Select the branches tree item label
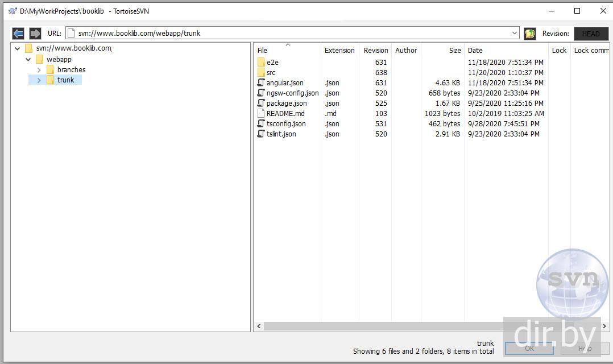Image resolution: width=613 pixels, height=364 pixels. (71, 69)
